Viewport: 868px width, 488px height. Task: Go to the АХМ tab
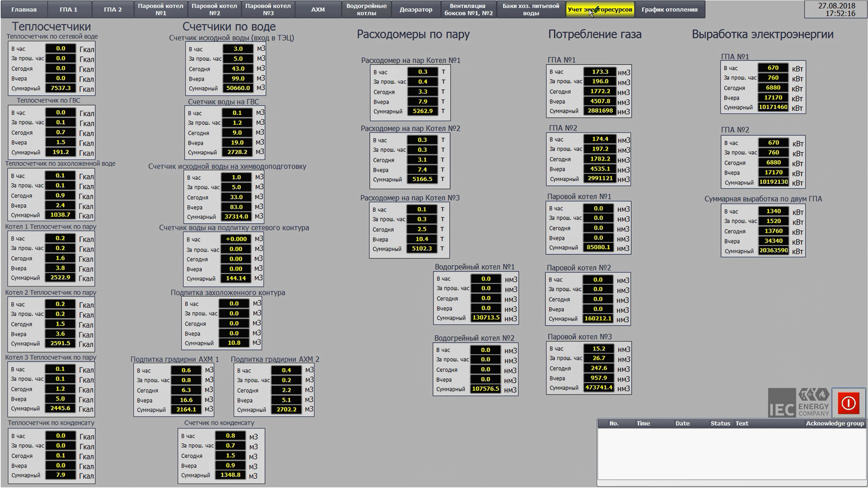click(x=318, y=9)
